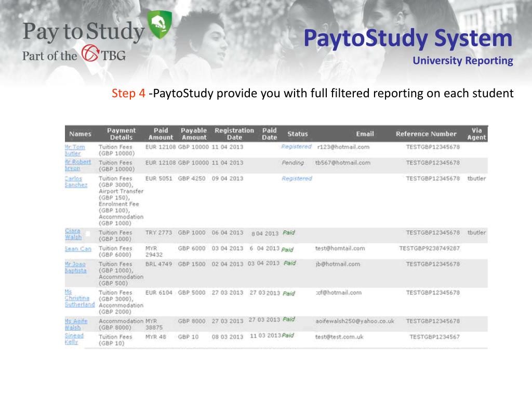
Task: Open Ciara Walsh student link
Action: click(73, 234)
